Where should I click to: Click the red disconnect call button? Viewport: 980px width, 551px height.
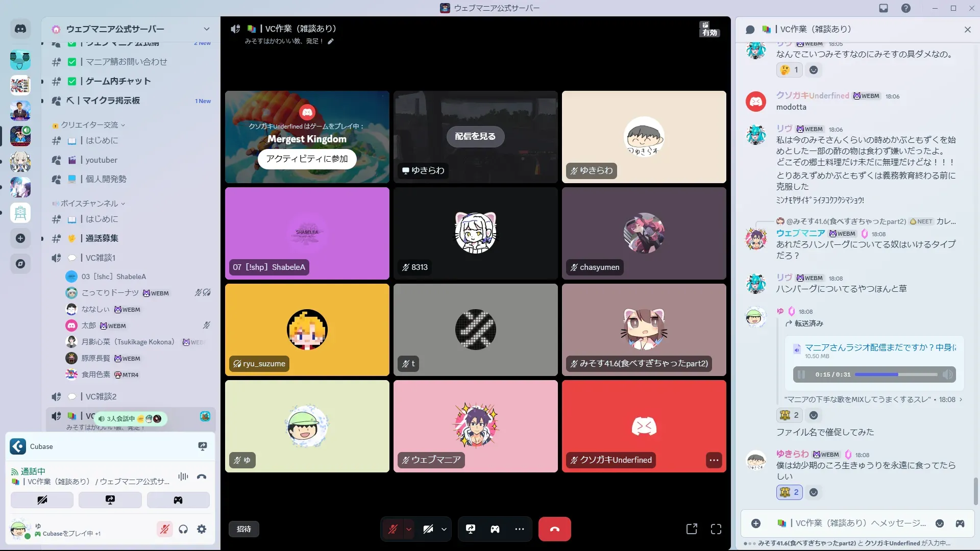pos(554,529)
